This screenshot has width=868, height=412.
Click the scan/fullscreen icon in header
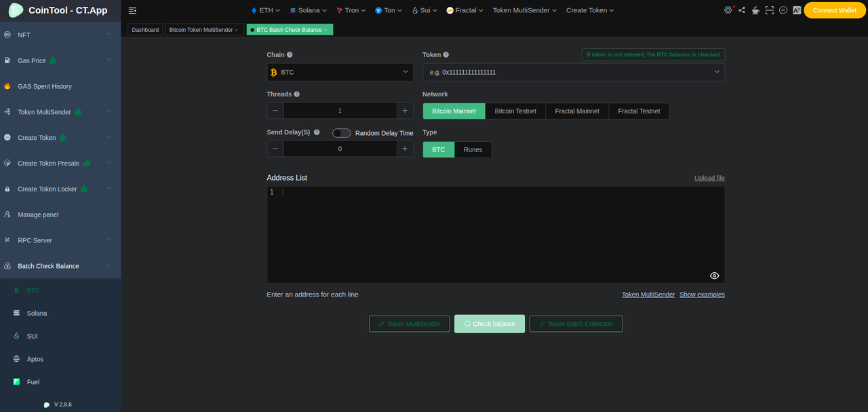point(769,10)
